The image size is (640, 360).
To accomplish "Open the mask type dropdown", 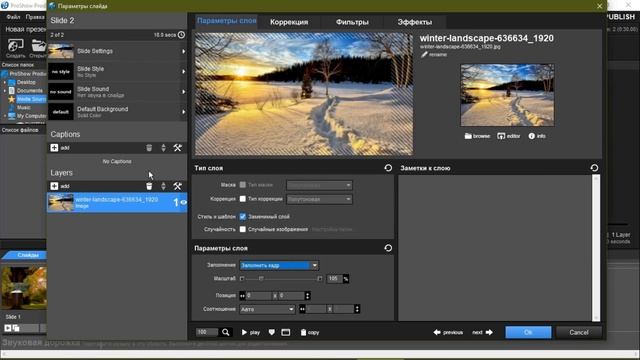I will pos(320,185).
